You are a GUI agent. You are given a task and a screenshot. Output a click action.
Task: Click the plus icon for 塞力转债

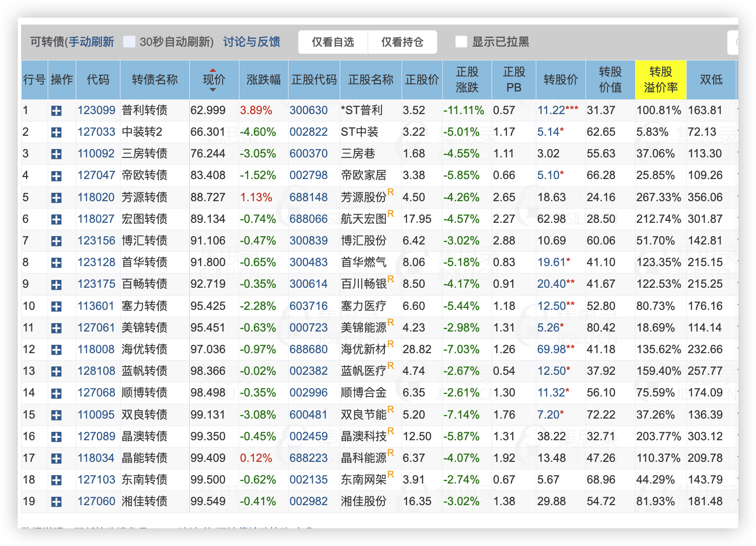coord(57,307)
